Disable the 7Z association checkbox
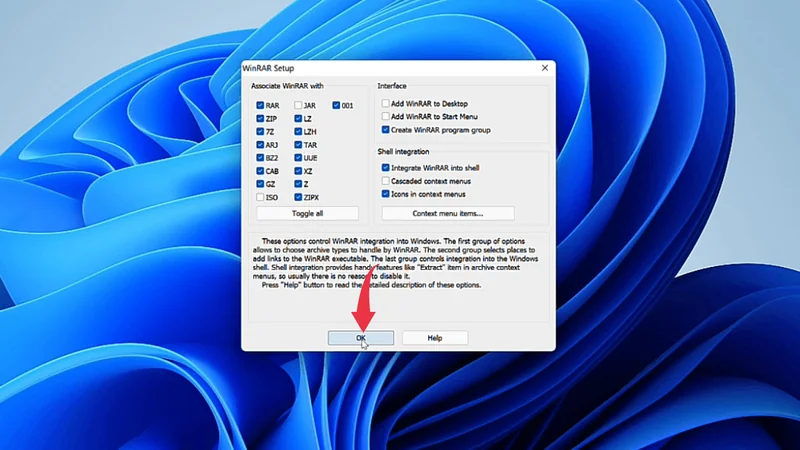Viewport: 800px width, 450px height. click(260, 131)
